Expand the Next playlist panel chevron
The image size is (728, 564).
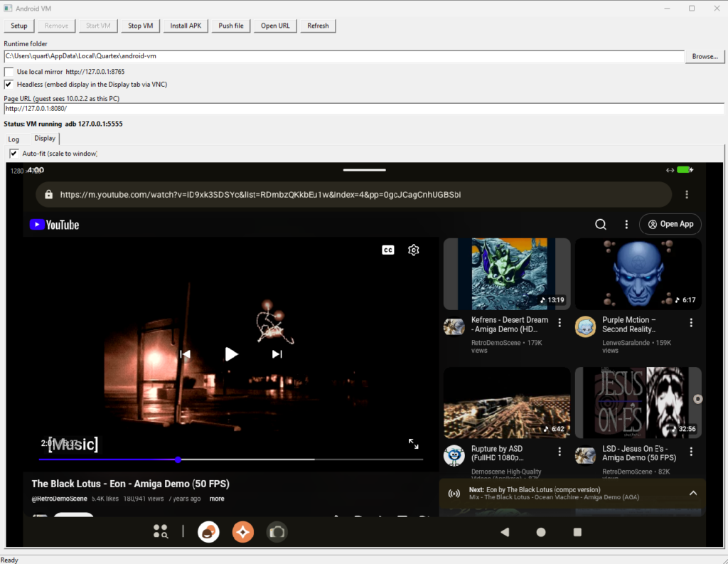pos(692,493)
